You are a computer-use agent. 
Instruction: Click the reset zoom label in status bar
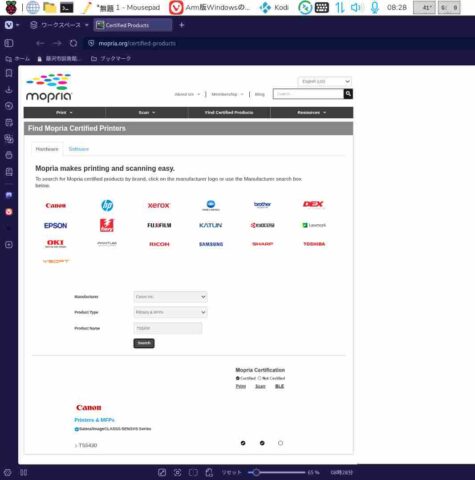(x=232, y=472)
